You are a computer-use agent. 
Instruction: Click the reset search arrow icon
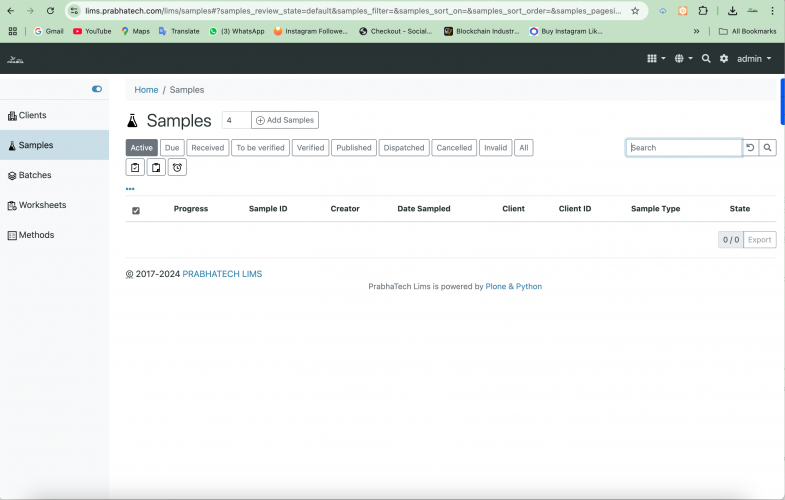(x=750, y=148)
